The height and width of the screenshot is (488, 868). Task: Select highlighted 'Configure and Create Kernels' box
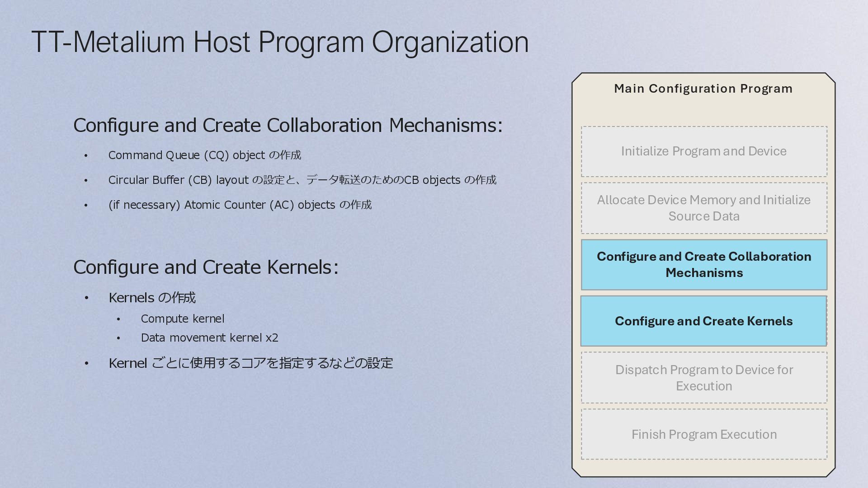(703, 321)
